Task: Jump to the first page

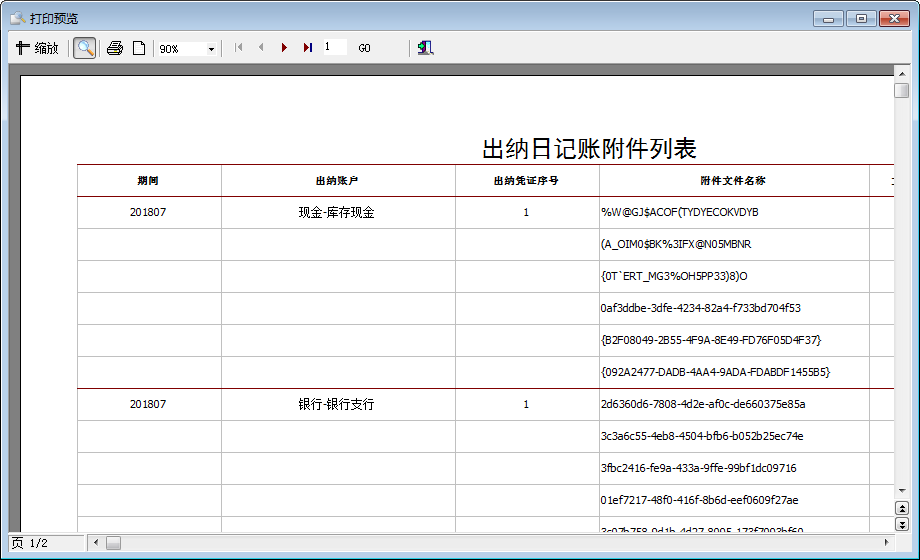Action: [238, 48]
